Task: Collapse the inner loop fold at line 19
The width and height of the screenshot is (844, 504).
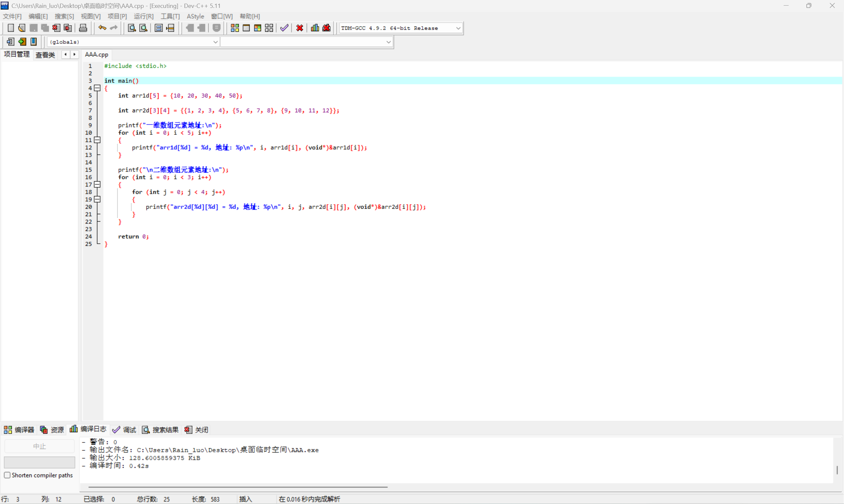Action: click(98, 199)
